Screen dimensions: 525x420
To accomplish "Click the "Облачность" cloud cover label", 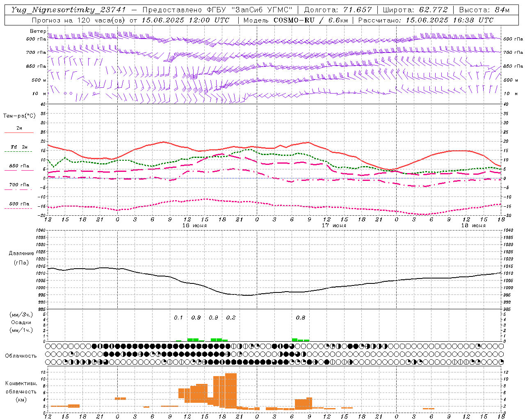I will pos(21,356).
